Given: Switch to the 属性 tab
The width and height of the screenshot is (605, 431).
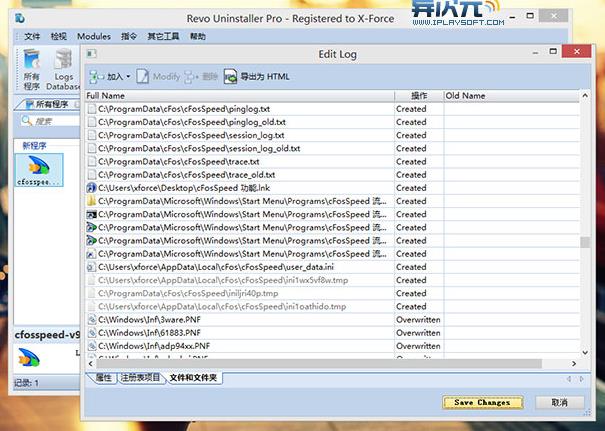Looking at the screenshot, I should click(x=103, y=378).
